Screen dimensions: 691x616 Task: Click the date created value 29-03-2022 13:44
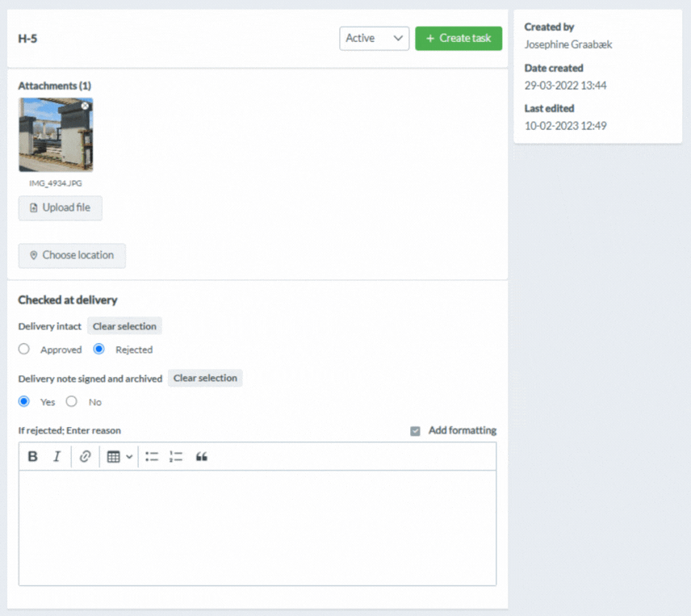(565, 86)
